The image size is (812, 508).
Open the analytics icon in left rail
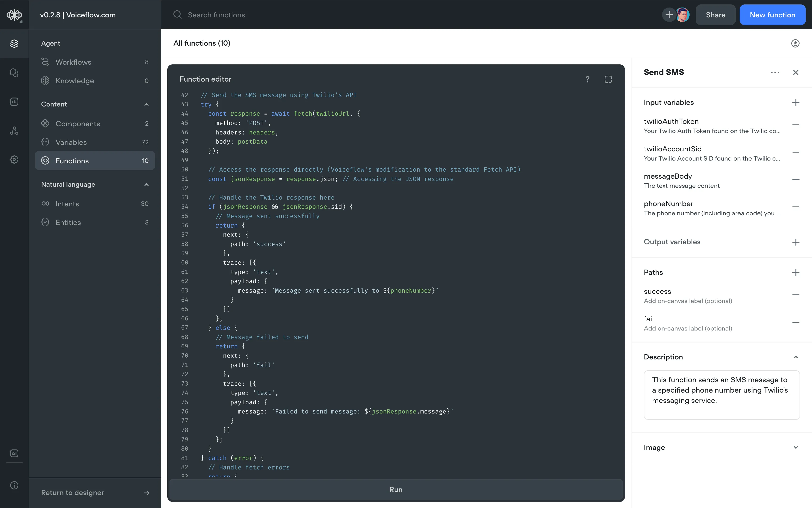14,102
